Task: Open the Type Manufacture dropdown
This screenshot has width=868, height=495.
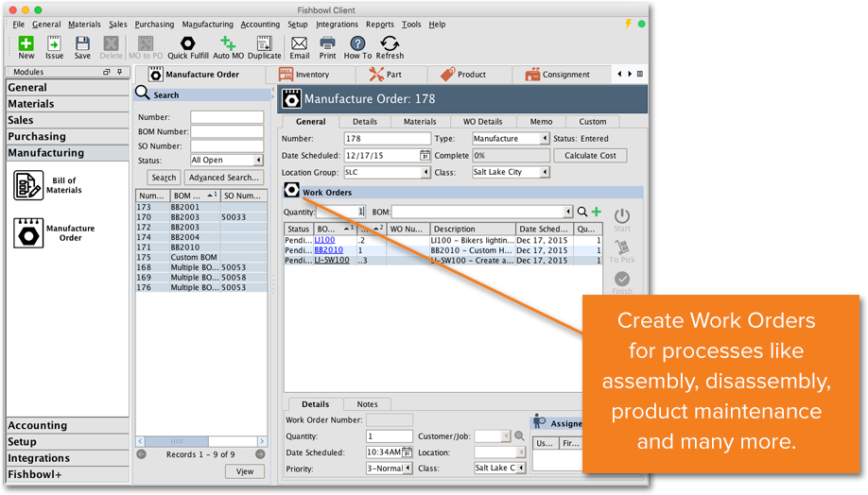Action: pos(545,138)
